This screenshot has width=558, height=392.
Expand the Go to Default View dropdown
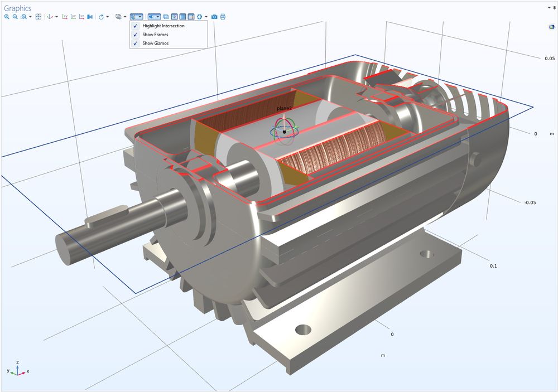coord(55,17)
